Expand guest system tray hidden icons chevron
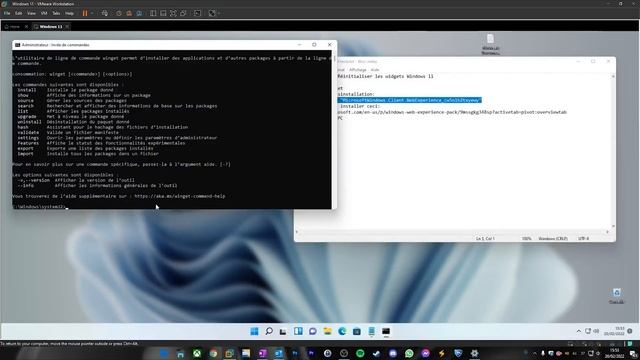 pyautogui.click(x=578, y=331)
